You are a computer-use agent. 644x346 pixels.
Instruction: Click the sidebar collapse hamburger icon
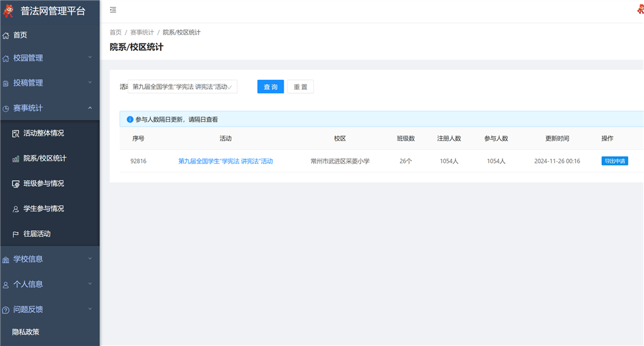coord(113,10)
